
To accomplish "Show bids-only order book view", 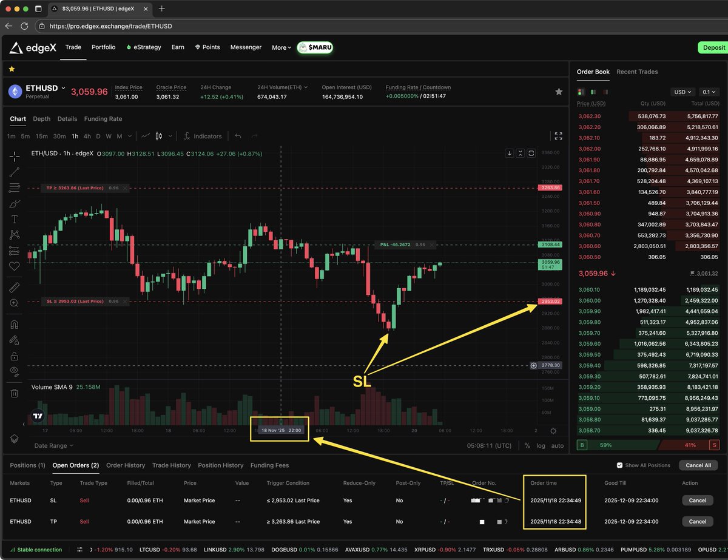I will pos(593,92).
